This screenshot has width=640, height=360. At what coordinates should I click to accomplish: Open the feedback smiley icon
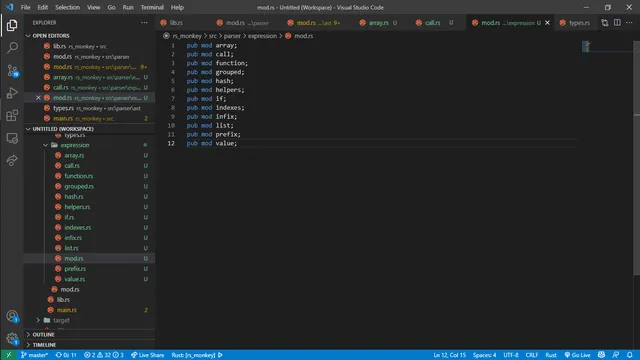coord(601,355)
